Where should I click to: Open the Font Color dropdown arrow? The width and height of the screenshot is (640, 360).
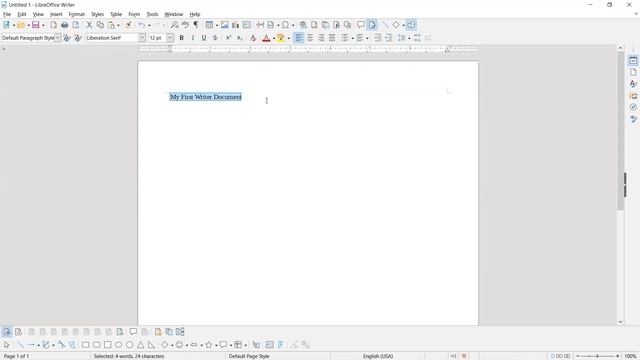pos(274,38)
